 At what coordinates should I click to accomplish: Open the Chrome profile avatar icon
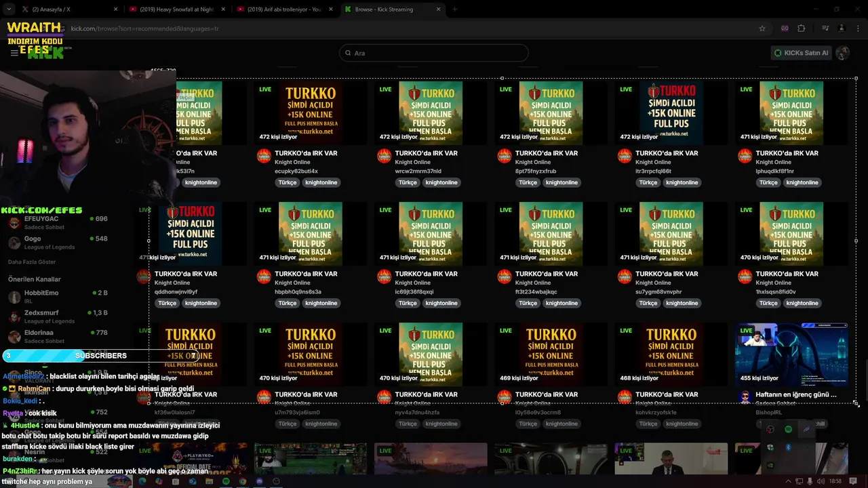tap(842, 28)
